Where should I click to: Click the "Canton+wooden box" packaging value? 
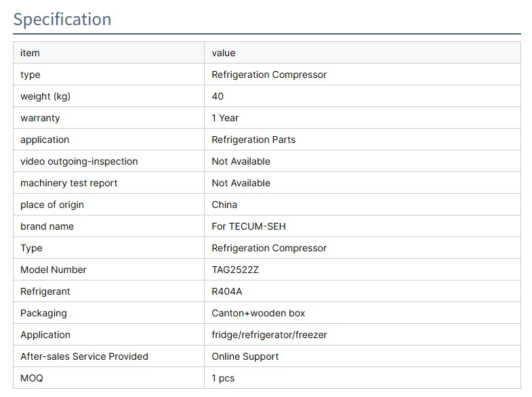click(x=258, y=313)
